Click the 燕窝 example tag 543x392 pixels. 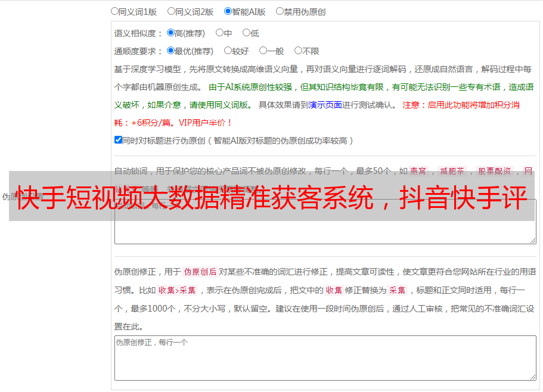(418, 171)
